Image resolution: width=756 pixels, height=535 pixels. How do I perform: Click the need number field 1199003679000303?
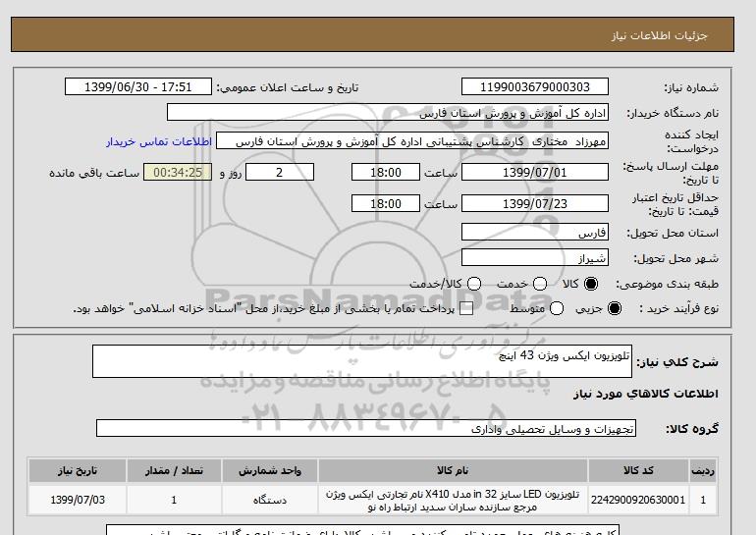coord(535,86)
